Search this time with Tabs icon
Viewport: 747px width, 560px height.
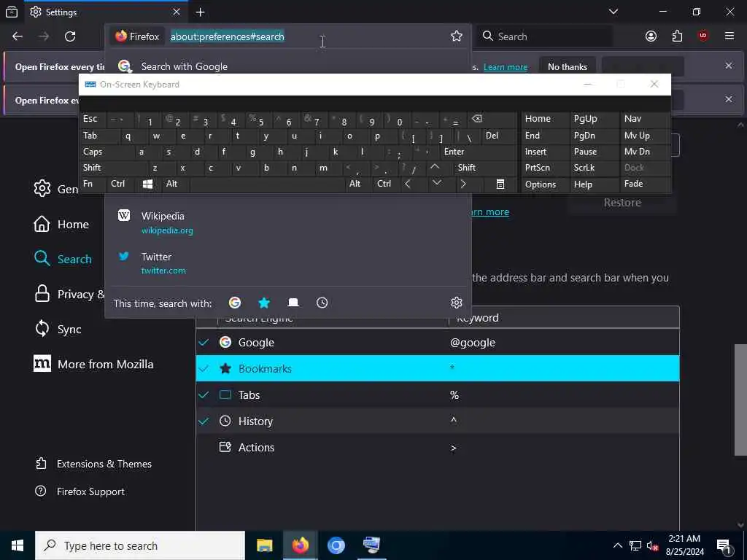pos(293,303)
